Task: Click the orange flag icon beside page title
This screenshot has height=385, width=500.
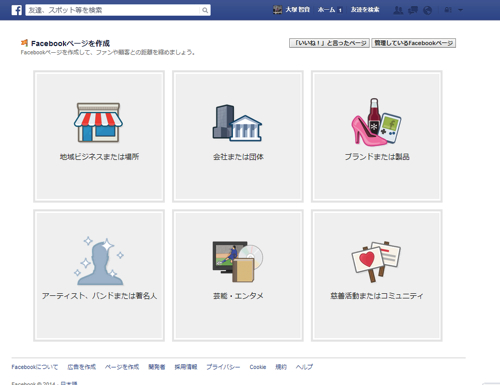Action: tap(24, 43)
